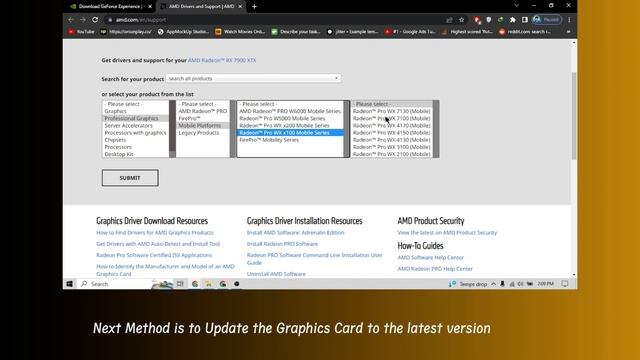Viewport: 640px width, 360px height.
Task: Open the YouTube bookmark
Action: [x=81, y=31]
